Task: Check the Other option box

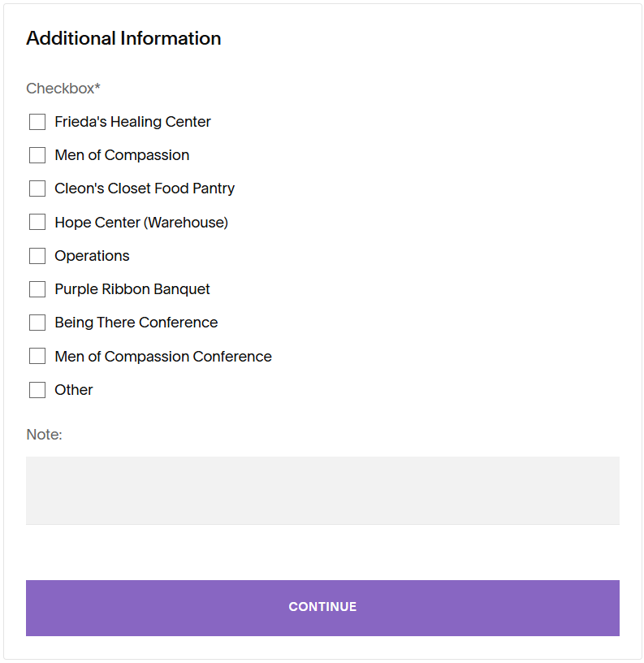Action: pyautogui.click(x=37, y=390)
